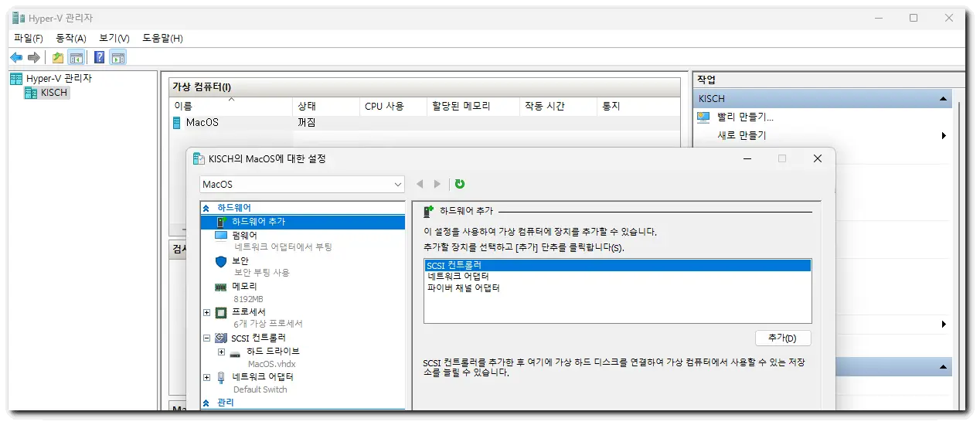Viewport: 980px width, 425px height.
Task: Click 6개 가상 프로세서 text
Action: pyautogui.click(x=268, y=325)
